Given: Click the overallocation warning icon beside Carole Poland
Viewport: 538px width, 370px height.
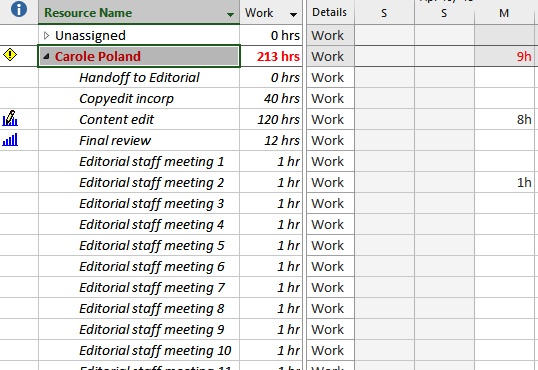Looking at the screenshot, I should [10, 55].
